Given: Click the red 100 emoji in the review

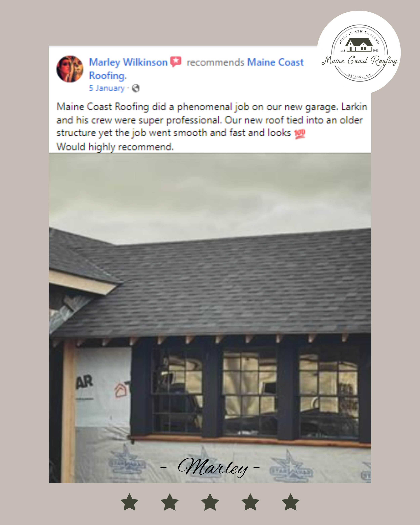Looking at the screenshot, I should pos(300,134).
